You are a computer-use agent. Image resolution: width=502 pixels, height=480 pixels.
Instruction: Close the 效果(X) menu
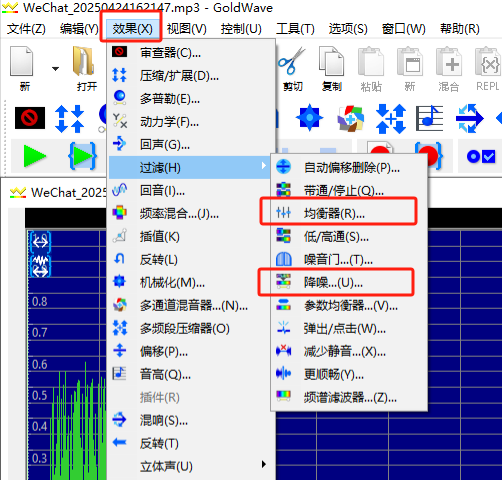coord(132,29)
